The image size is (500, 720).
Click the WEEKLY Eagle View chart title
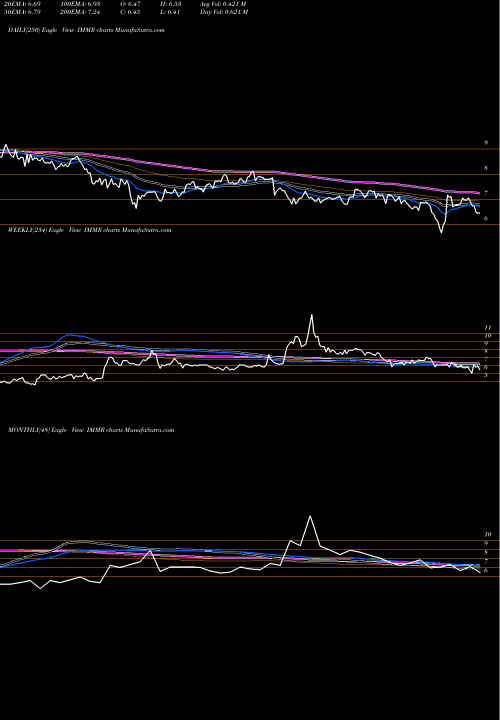90,230
